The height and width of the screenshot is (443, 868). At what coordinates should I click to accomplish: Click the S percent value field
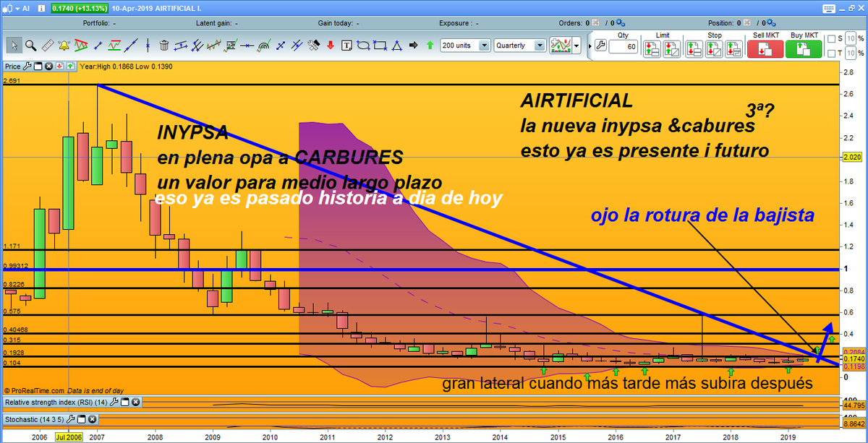851,38
